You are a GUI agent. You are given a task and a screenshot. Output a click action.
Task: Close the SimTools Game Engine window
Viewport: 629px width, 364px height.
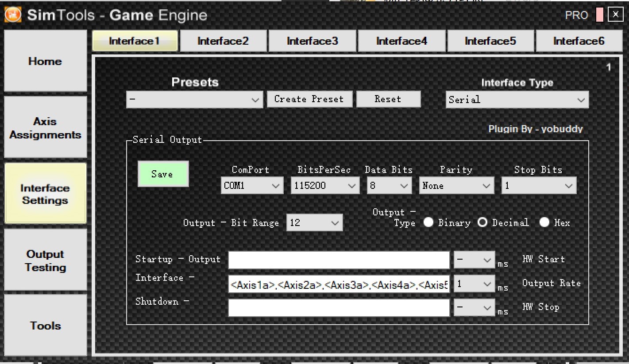(x=615, y=15)
